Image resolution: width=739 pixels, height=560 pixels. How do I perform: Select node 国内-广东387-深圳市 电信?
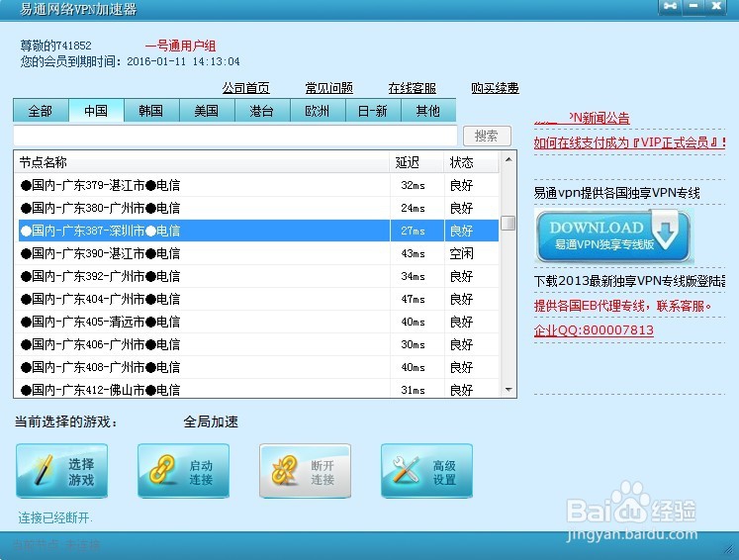pos(258,231)
